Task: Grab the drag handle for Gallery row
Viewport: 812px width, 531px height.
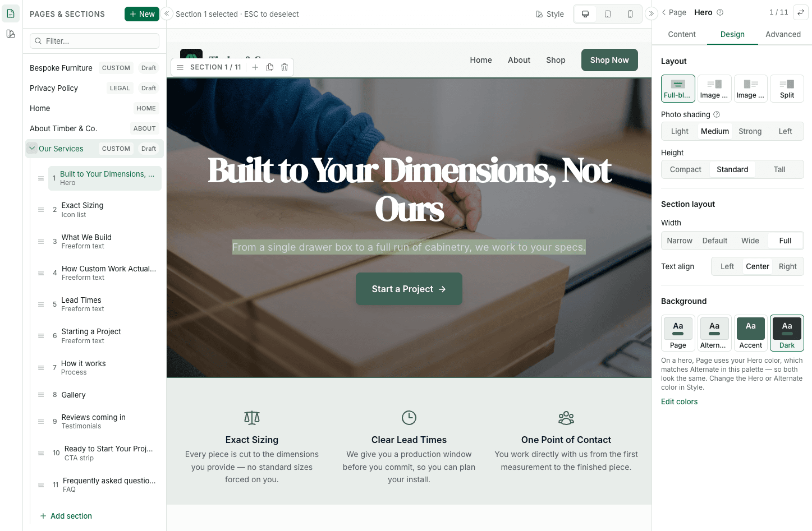Action: click(41, 395)
